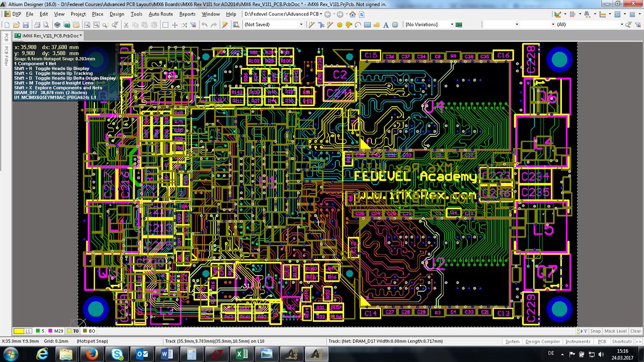This screenshot has height=362, width=644.
Task: Open the System panel button
Action: [x=513, y=341]
